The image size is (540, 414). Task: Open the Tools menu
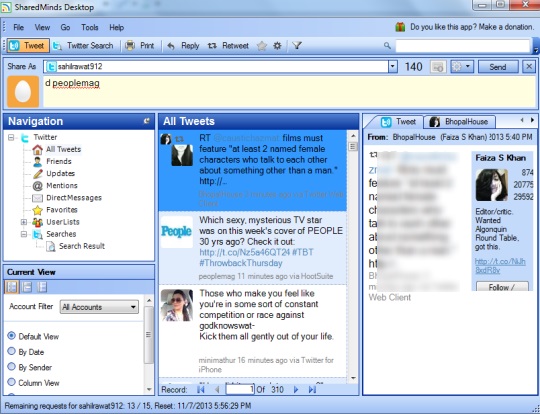(x=90, y=27)
